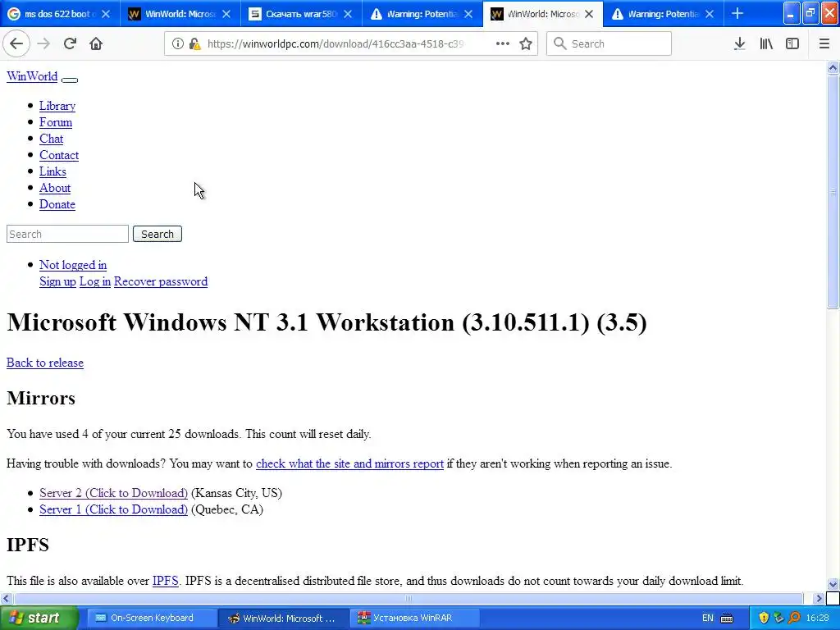Show site information icon in address bar

coord(177,44)
